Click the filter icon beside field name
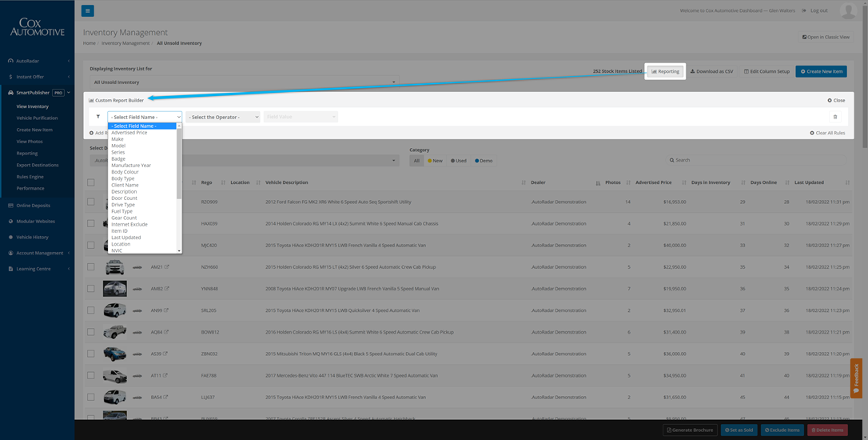This screenshot has height=440, width=868. click(x=98, y=117)
